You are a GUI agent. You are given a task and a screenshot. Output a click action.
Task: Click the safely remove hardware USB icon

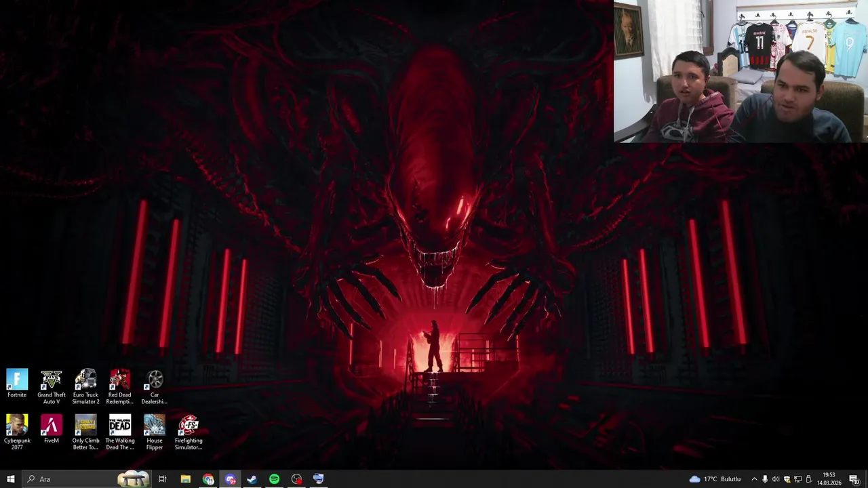(808, 479)
